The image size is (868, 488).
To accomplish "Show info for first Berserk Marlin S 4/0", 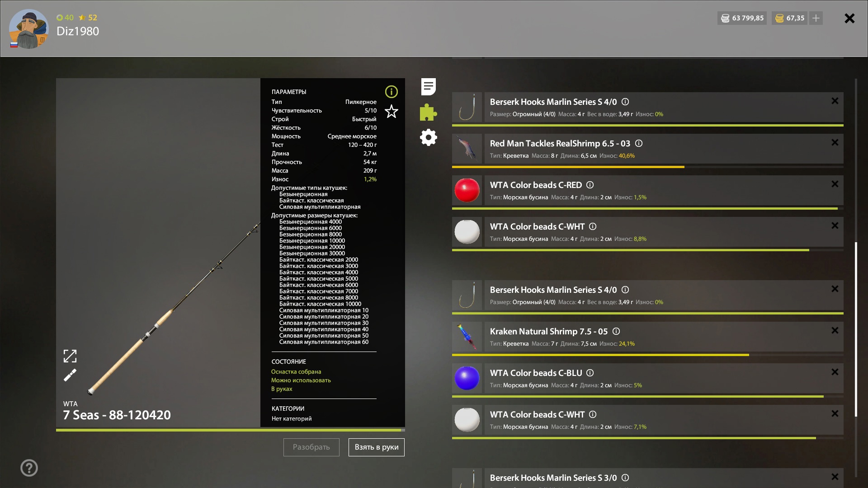I will (x=625, y=102).
